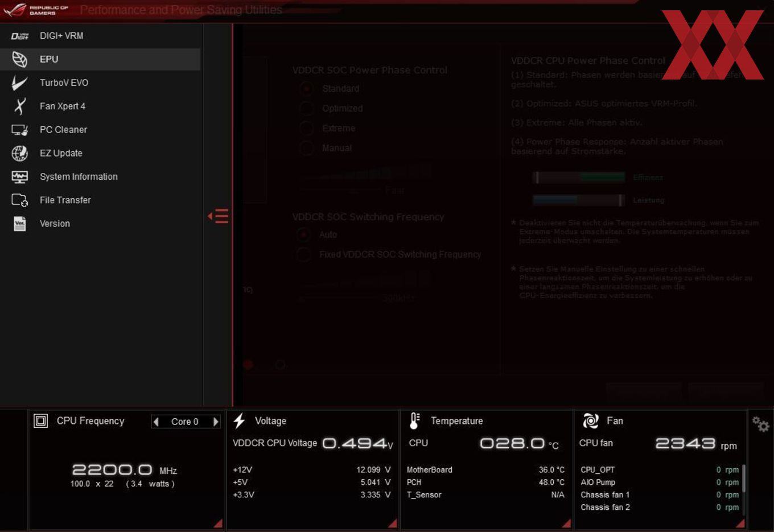Click the Temperature thermometer icon

click(415, 421)
